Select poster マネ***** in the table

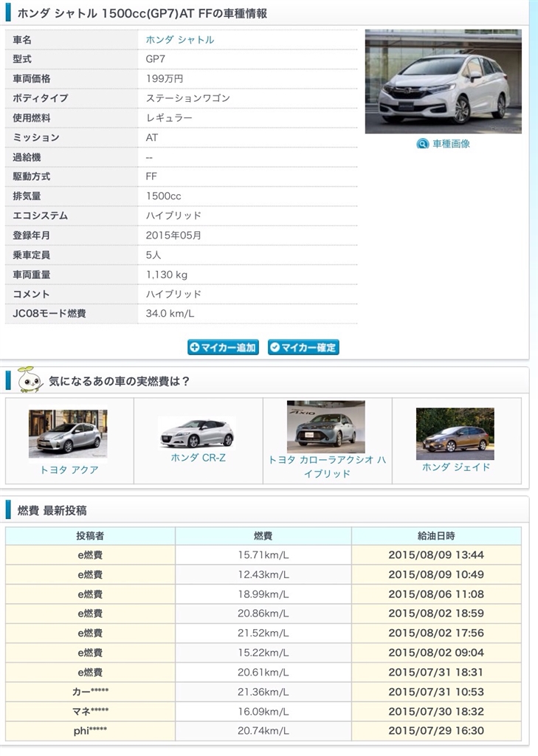tap(90, 712)
